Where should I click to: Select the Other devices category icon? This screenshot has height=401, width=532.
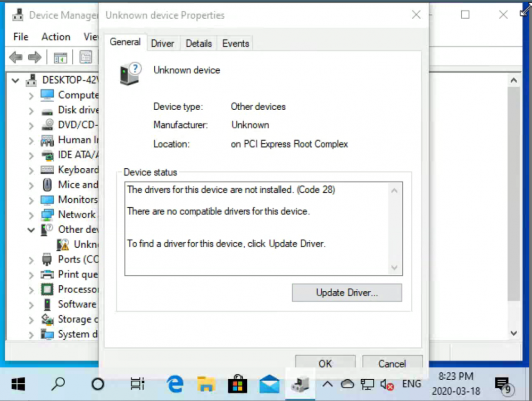click(47, 230)
